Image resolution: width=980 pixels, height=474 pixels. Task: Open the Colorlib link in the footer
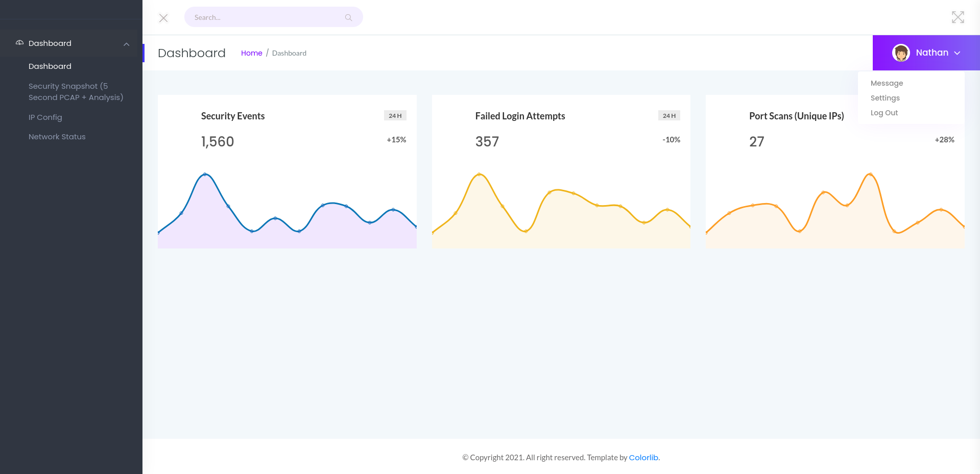pyautogui.click(x=643, y=458)
